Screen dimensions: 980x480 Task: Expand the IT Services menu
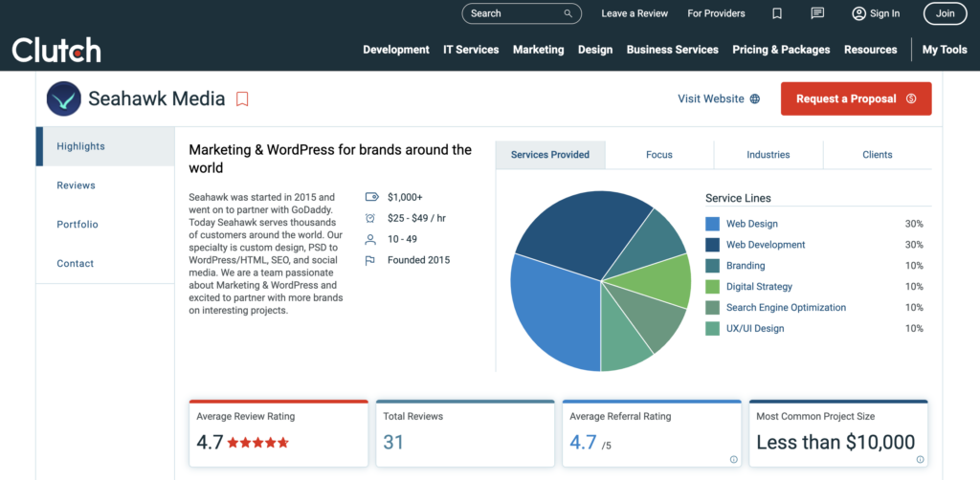[x=471, y=50]
